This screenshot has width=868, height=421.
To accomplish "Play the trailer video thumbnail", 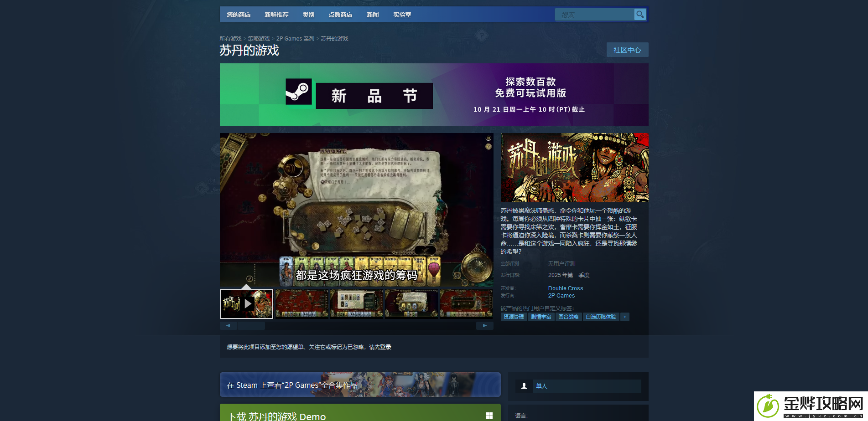I will pos(246,304).
